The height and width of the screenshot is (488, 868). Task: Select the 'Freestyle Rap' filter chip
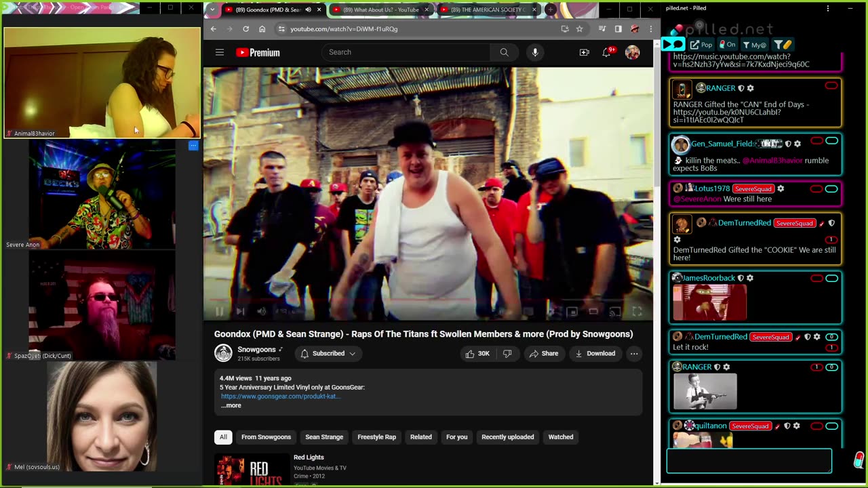point(376,437)
